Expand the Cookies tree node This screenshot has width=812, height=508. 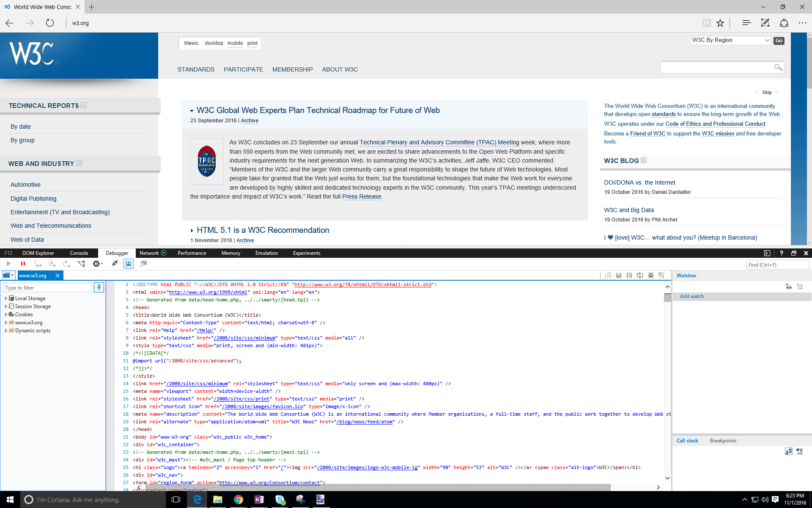pyautogui.click(x=6, y=315)
